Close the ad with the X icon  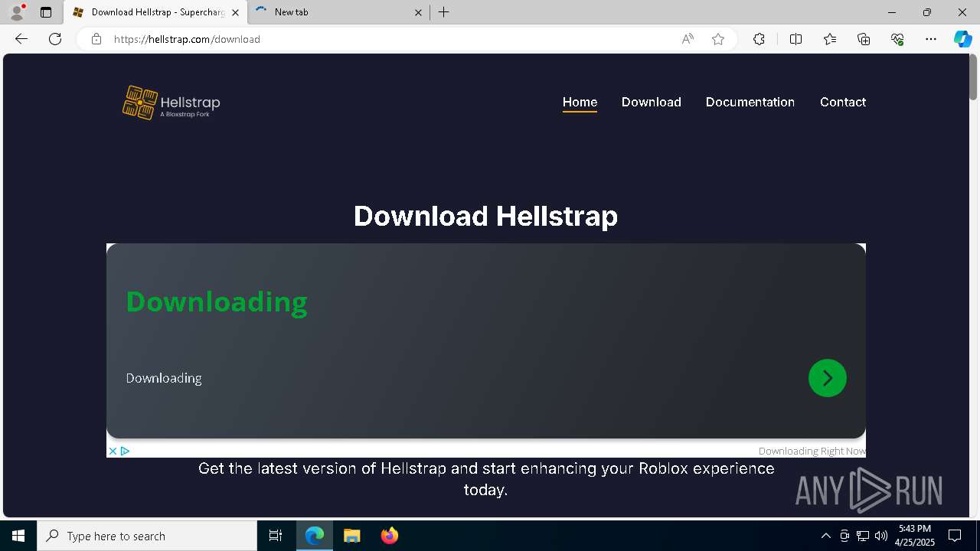tap(113, 451)
